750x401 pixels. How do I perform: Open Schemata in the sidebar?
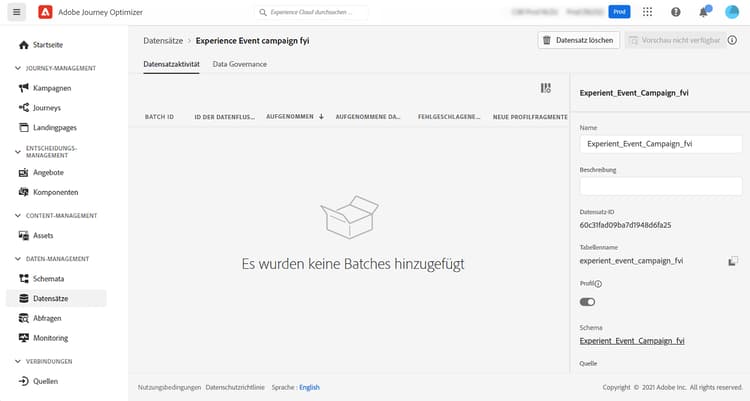48,278
